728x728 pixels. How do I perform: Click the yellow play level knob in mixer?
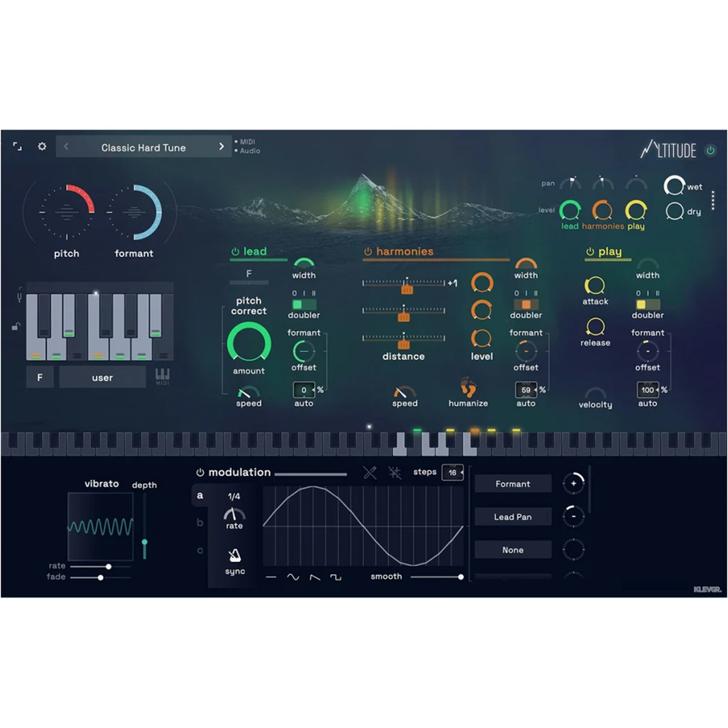[636, 210]
